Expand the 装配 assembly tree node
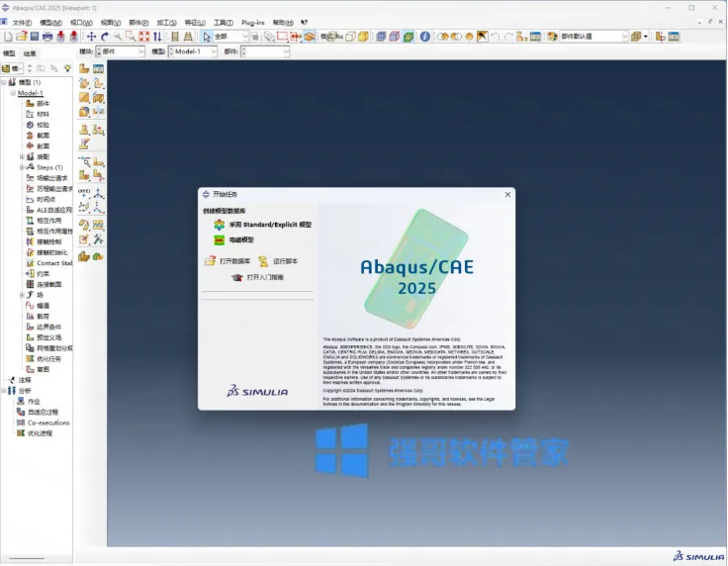 point(22,157)
